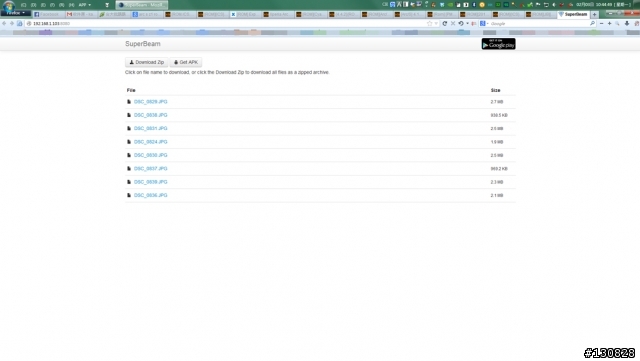640x361 pixels.
Task: Click file icon beside DSC_0836.JPG
Action: click(x=129, y=196)
